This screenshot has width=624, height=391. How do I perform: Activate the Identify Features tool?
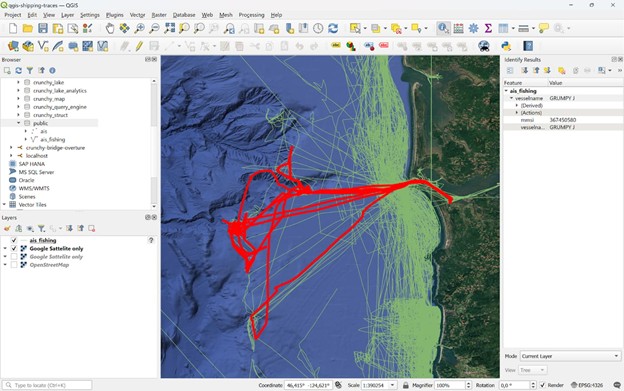(443, 28)
